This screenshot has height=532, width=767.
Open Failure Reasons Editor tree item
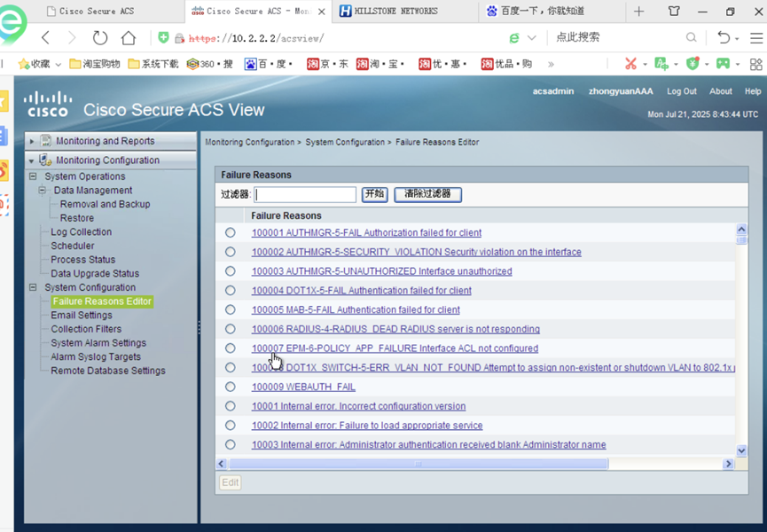pos(102,301)
